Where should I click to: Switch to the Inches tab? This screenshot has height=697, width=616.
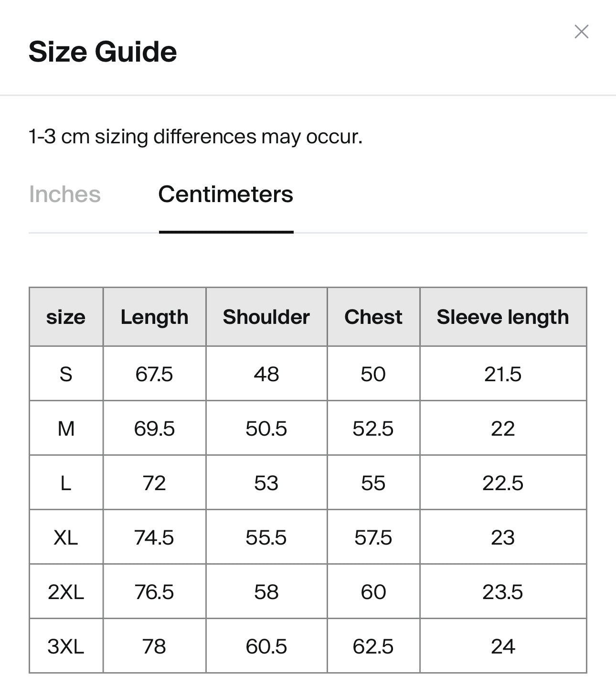[65, 194]
